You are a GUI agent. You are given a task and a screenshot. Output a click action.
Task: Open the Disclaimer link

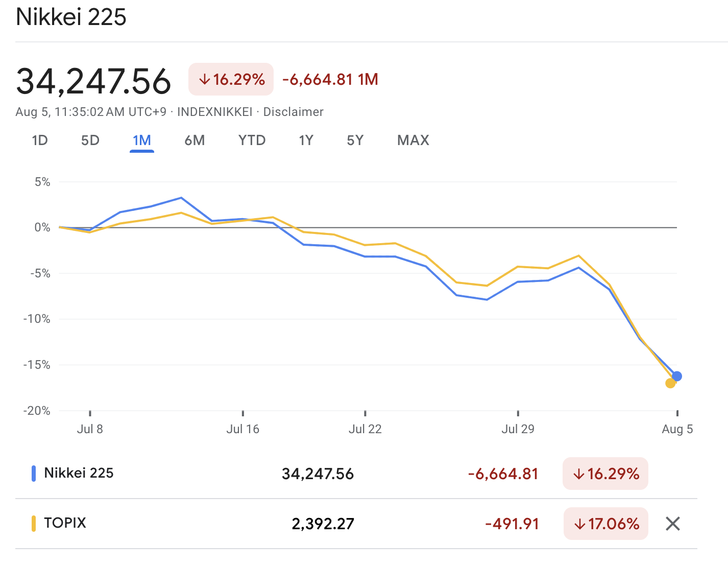click(x=293, y=111)
